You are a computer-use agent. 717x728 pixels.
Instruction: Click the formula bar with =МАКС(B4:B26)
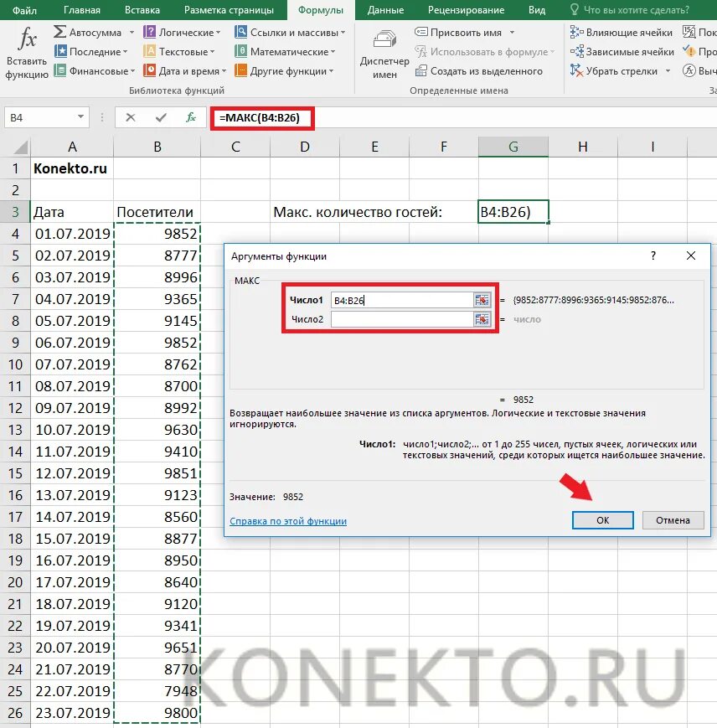point(464,118)
